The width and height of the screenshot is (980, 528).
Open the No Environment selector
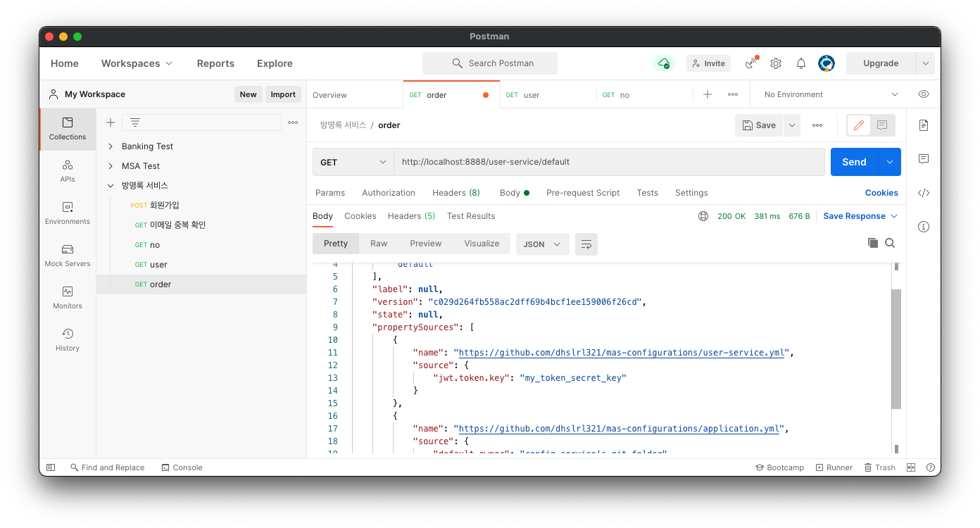(831, 94)
